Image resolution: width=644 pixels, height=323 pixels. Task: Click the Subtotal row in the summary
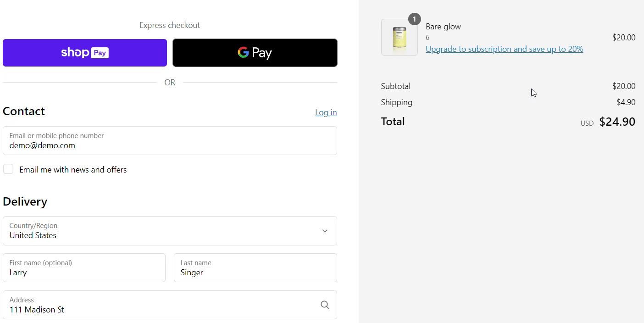coord(395,86)
